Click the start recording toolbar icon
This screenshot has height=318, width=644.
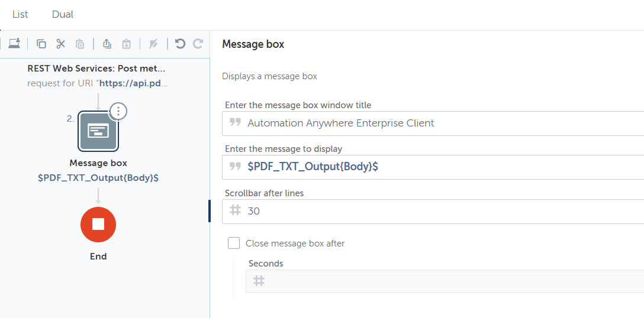point(14,44)
